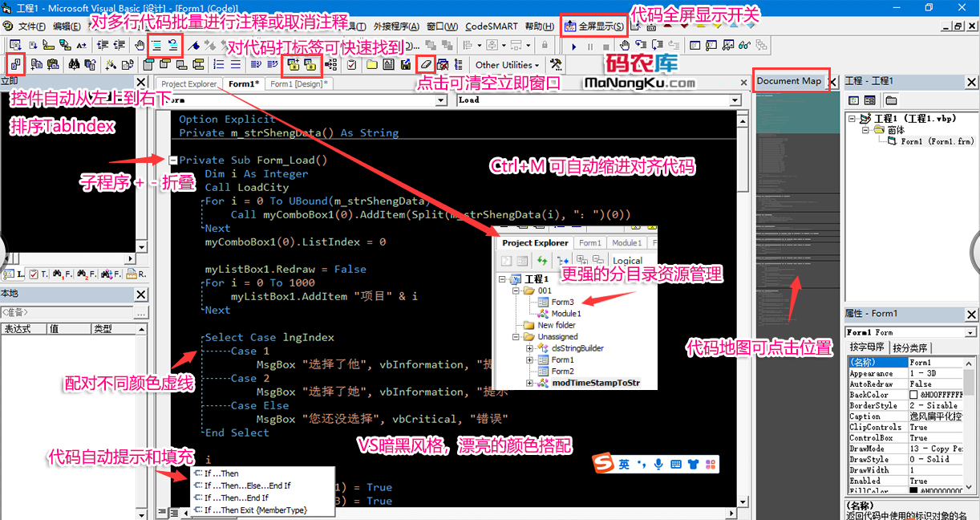Select the 按字母序 properties tab
Image resolution: width=980 pixels, height=520 pixels.
click(867, 347)
